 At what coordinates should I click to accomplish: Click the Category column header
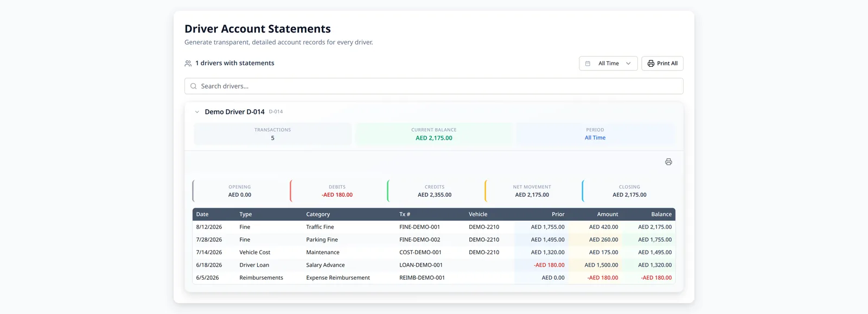tap(318, 215)
